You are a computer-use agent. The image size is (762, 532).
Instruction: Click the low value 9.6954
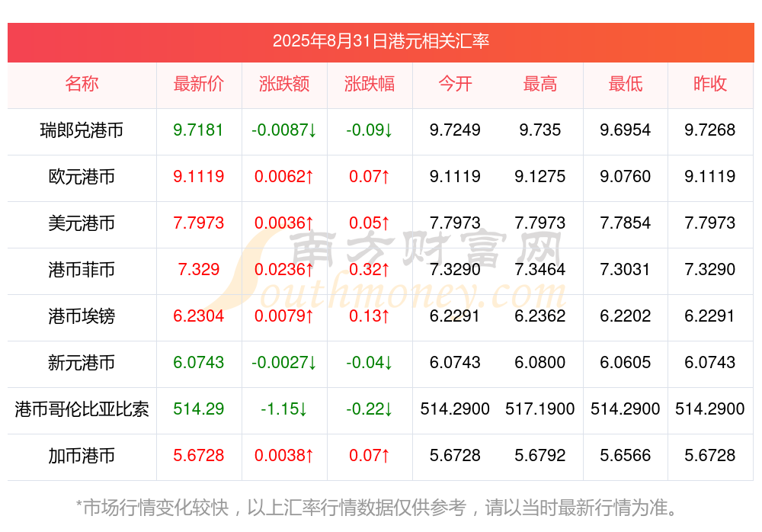pos(625,130)
